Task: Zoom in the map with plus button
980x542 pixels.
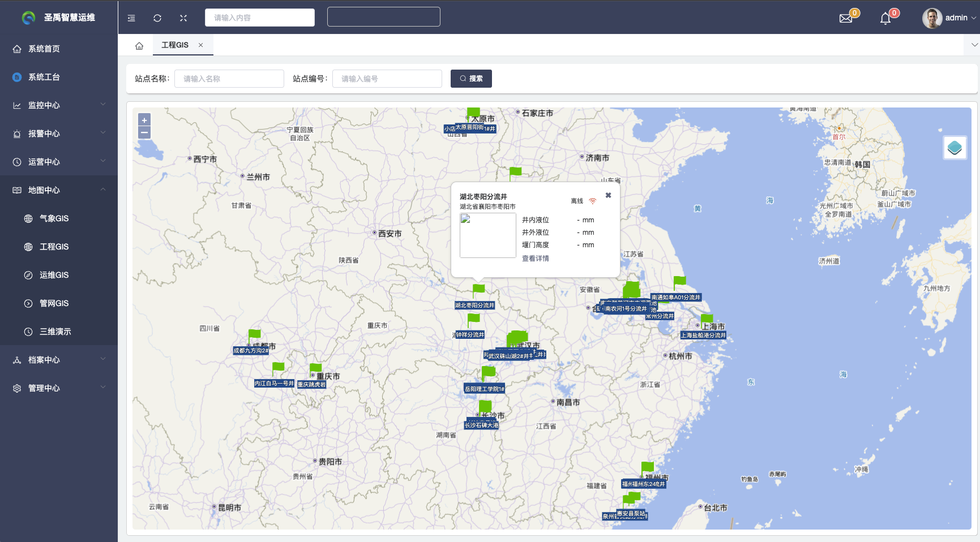Action: (144, 121)
